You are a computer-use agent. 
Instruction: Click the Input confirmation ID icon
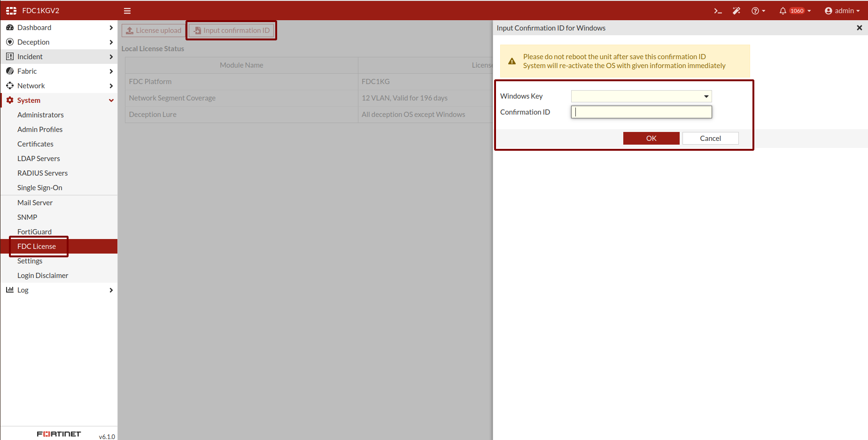(198, 31)
